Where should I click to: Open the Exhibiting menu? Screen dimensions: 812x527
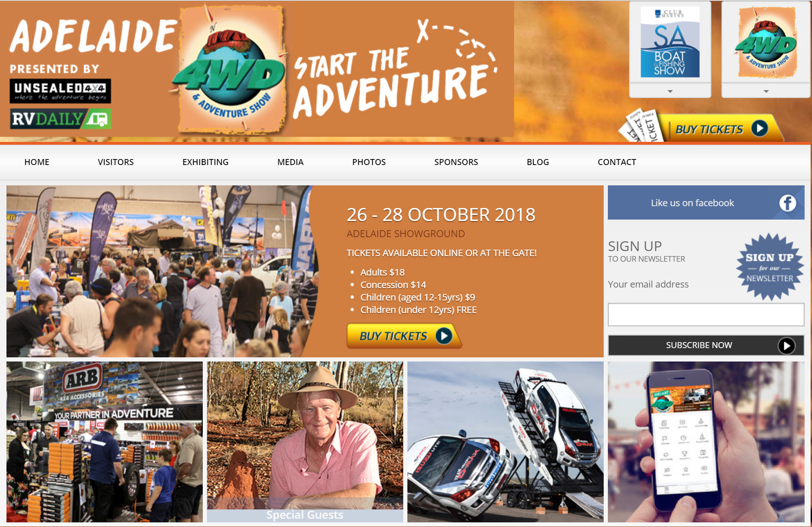pyautogui.click(x=206, y=162)
